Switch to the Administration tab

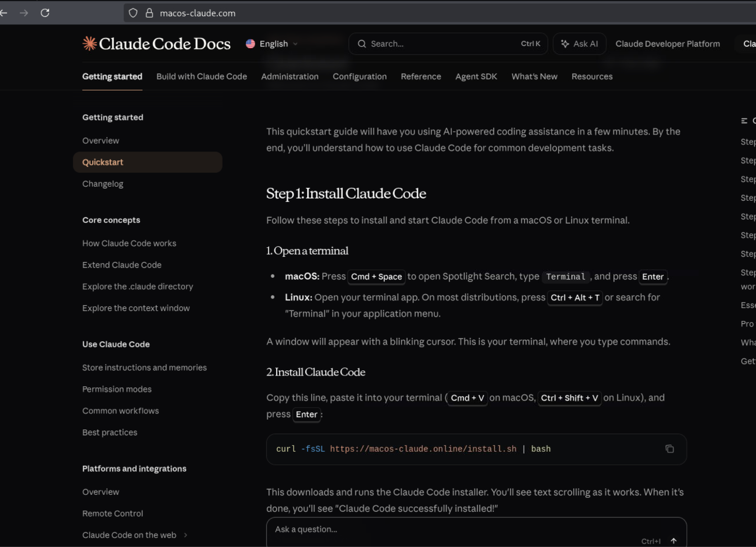[x=290, y=76]
